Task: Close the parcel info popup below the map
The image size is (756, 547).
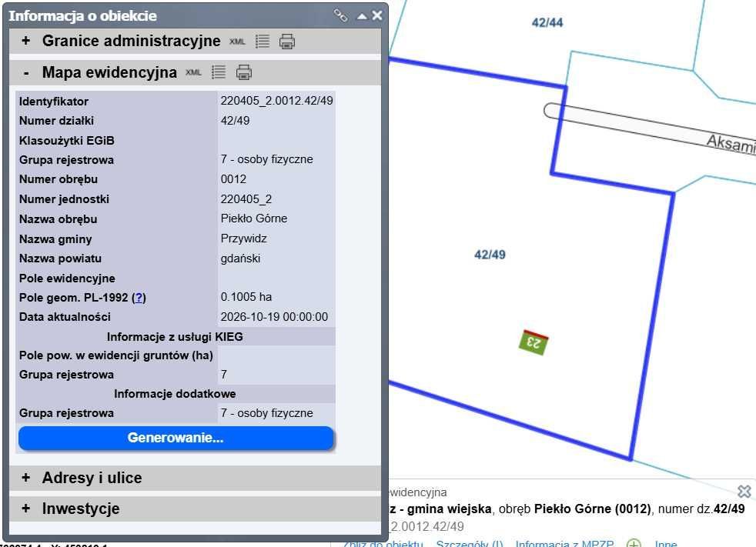Action: click(744, 492)
